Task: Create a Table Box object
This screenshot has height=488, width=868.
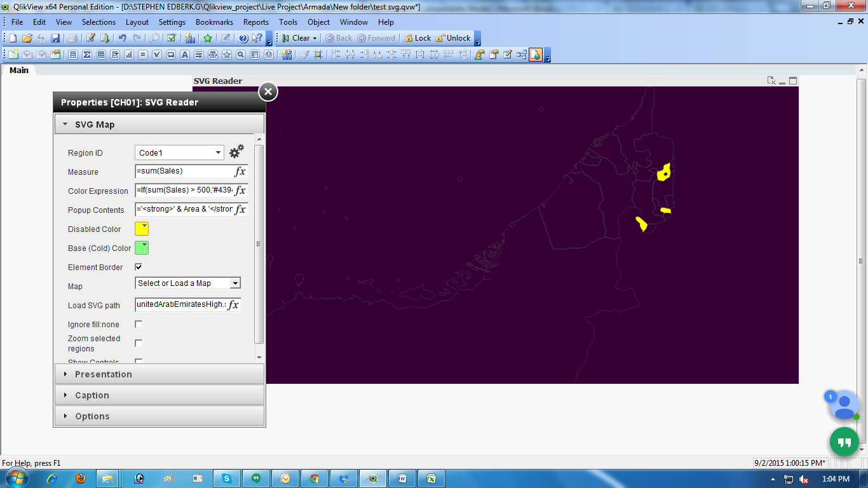Action: point(101,55)
